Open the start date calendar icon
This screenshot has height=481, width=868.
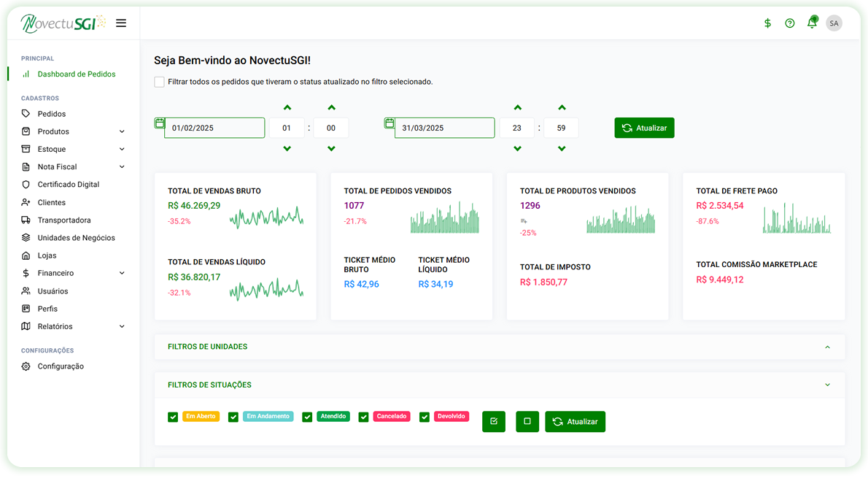[x=159, y=123]
